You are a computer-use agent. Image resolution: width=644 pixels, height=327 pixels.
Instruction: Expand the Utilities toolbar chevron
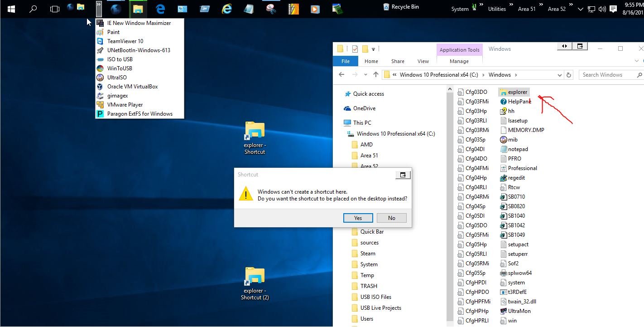512,5
